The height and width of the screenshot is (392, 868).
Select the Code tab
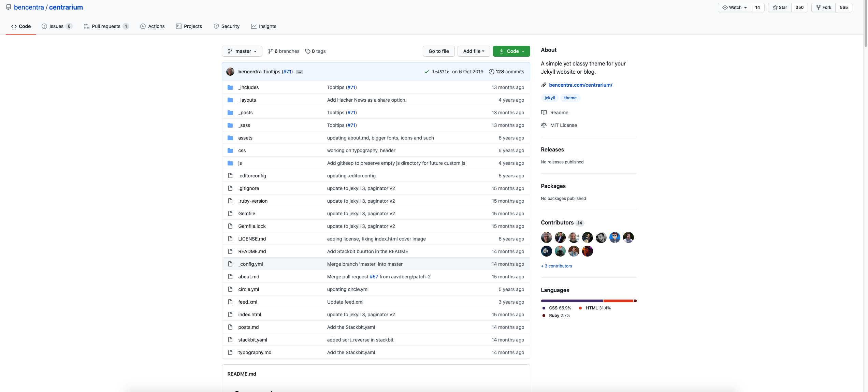click(x=21, y=26)
